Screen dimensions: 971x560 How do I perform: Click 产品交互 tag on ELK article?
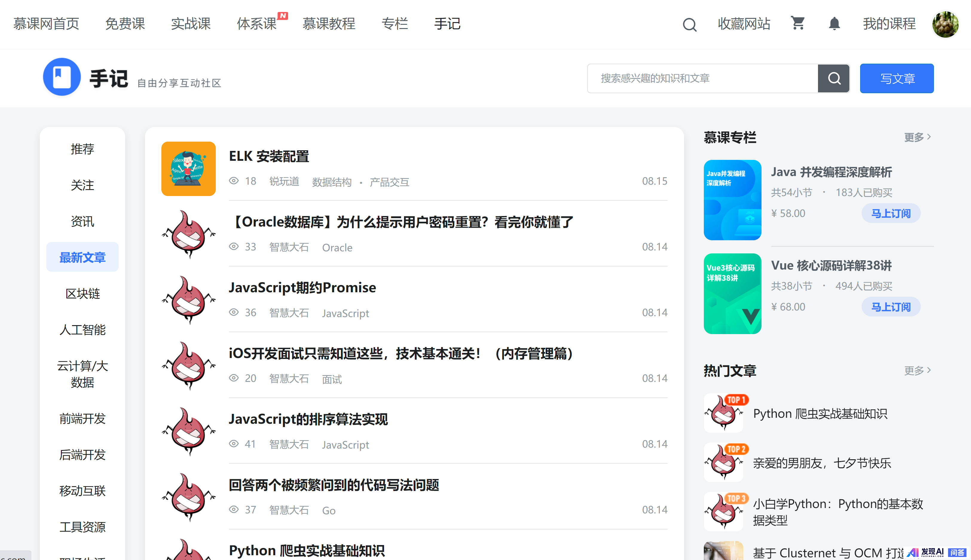point(389,182)
